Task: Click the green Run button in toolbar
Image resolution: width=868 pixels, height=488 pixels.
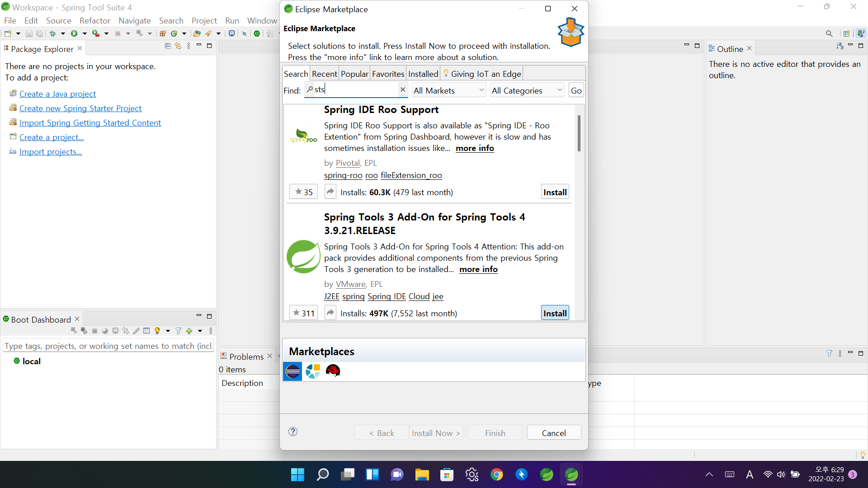Action: [74, 33]
